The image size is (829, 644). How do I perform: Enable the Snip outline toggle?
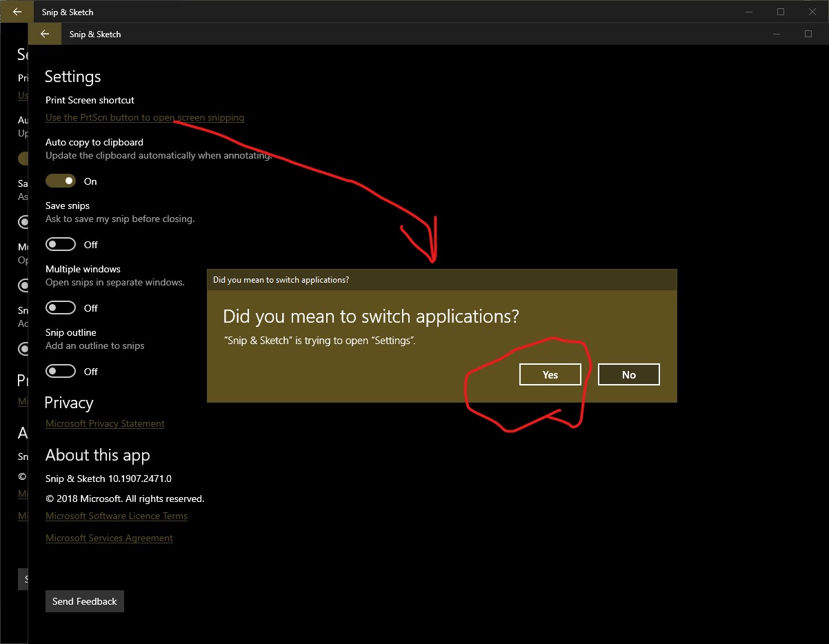[x=61, y=371]
